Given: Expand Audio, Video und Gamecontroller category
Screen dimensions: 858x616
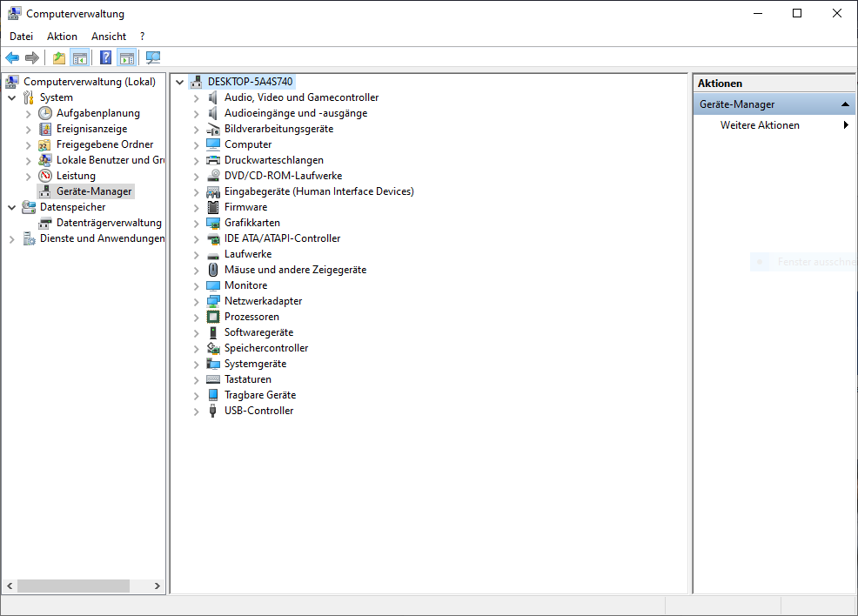Looking at the screenshot, I should point(196,98).
